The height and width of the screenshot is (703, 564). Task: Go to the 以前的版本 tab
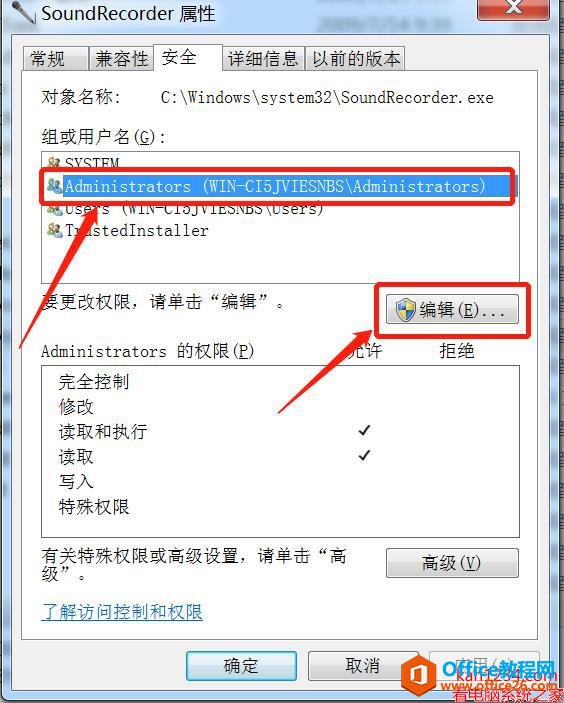click(x=356, y=59)
